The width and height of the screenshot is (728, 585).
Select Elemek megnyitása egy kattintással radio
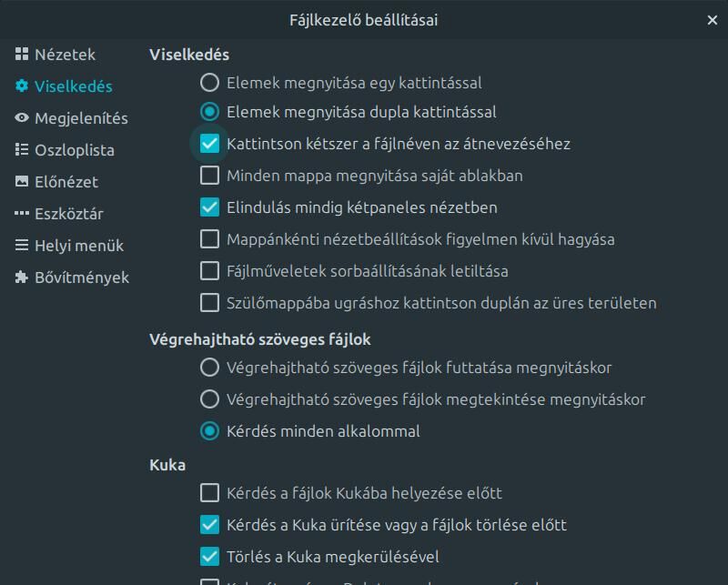click(x=209, y=83)
